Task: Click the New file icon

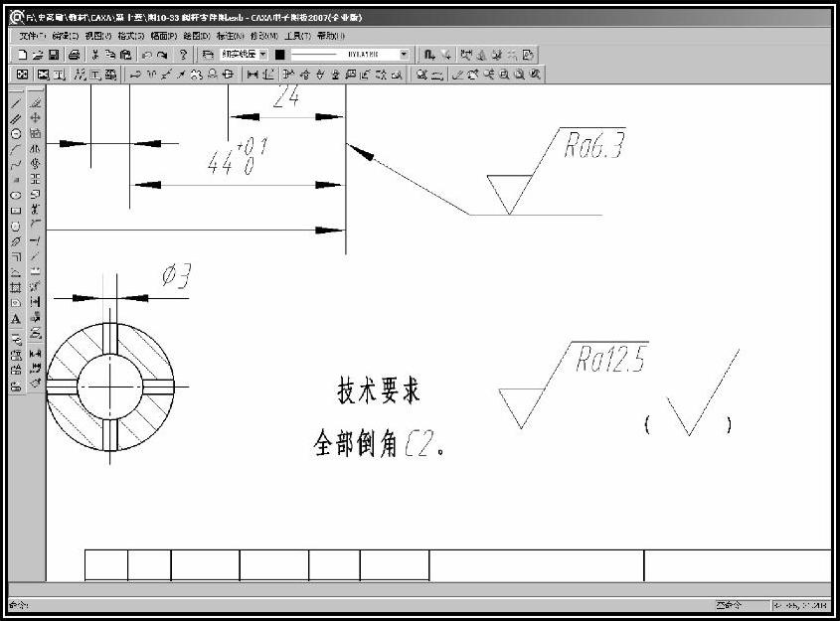Action: [23, 55]
